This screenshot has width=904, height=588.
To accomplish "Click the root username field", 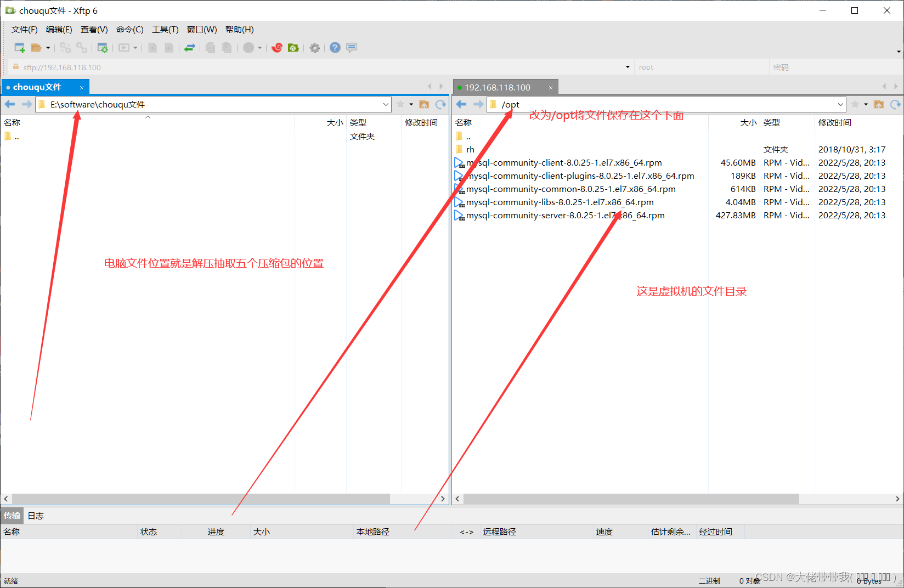I will pos(702,67).
